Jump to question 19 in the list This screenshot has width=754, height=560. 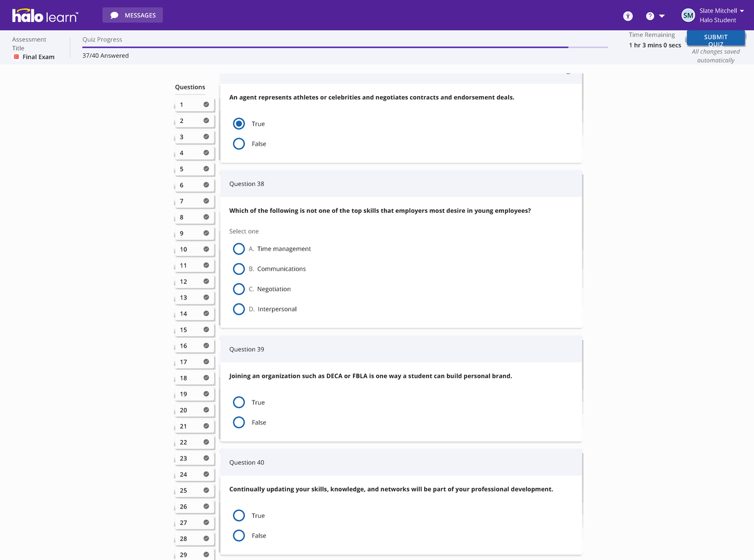coord(195,394)
